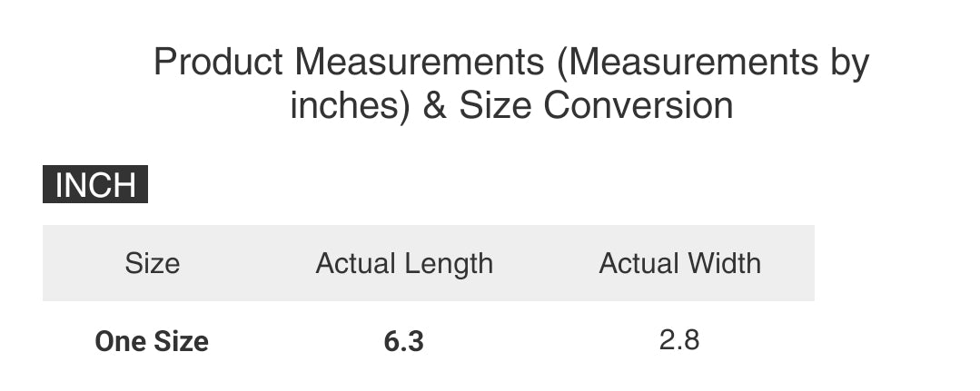The height and width of the screenshot is (391, 980).
Task: Click the first Measurements word in the heading
Action: pyautogui.click(x=421, y=63)
